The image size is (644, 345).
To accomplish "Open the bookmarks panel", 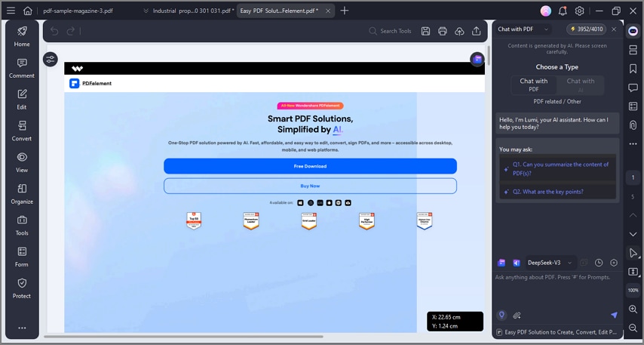I will tap(633, 69).
